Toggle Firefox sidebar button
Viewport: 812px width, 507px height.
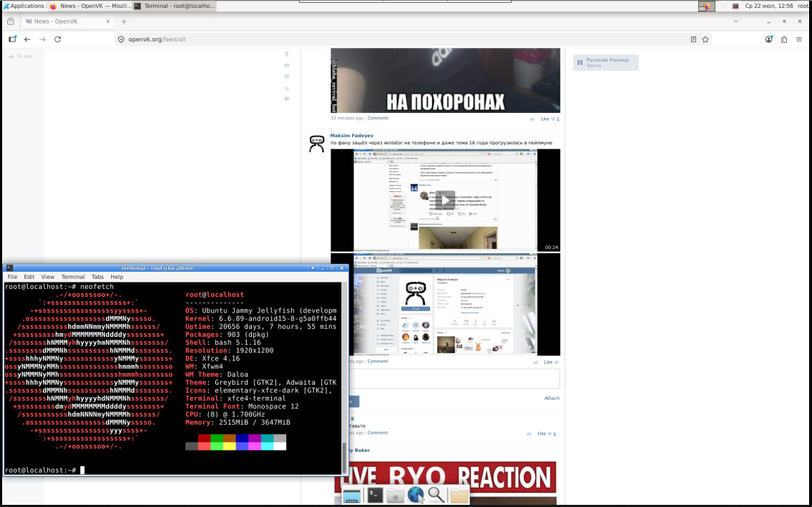12,39
